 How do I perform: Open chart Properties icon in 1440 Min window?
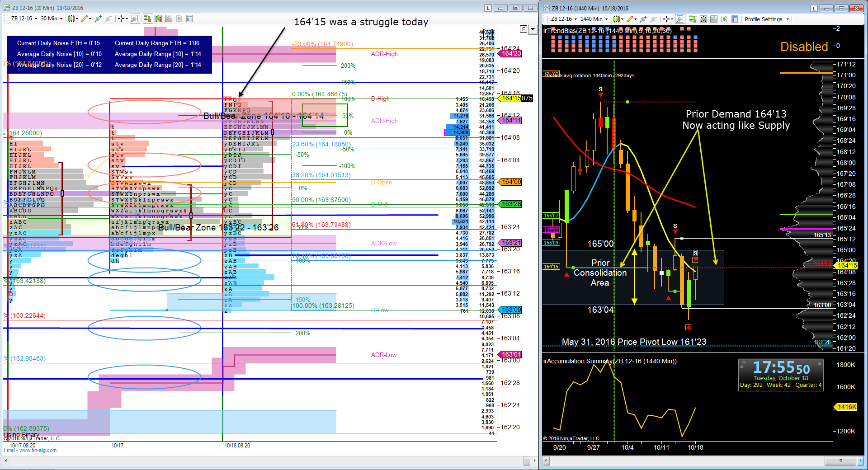735,19
